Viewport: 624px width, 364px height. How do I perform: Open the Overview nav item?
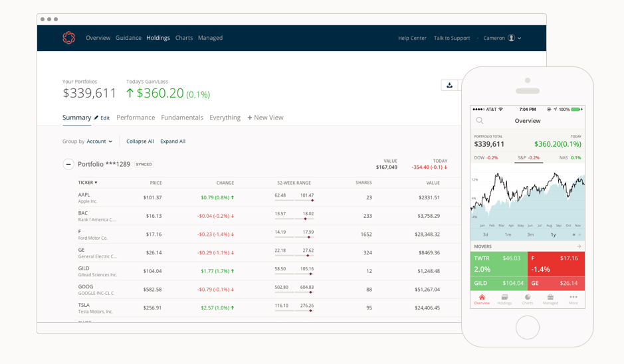point(98,38)
